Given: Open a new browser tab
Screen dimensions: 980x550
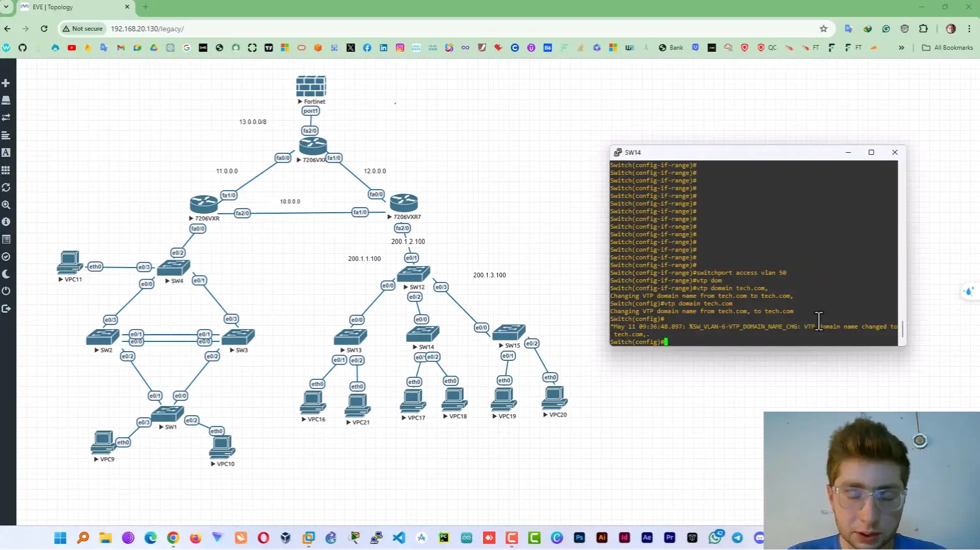Looking at the screenshot, I should [x=146, y=7].
